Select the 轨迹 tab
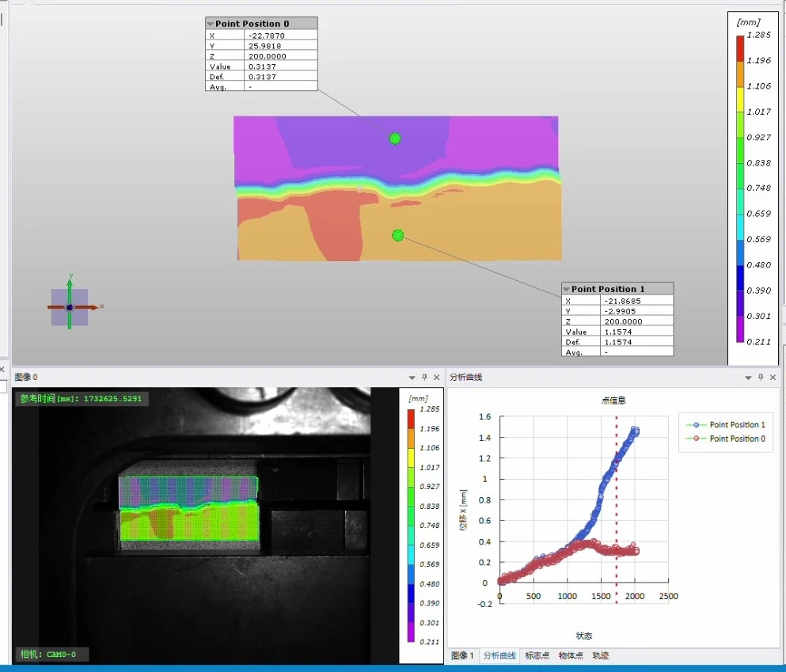The image size is (786, 672). click(601, 655)
